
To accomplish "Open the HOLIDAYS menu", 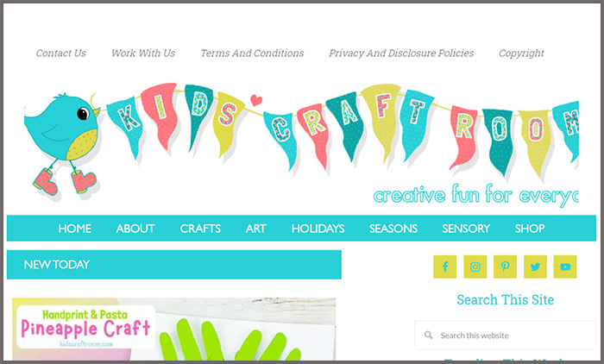I will coord(318,229).
